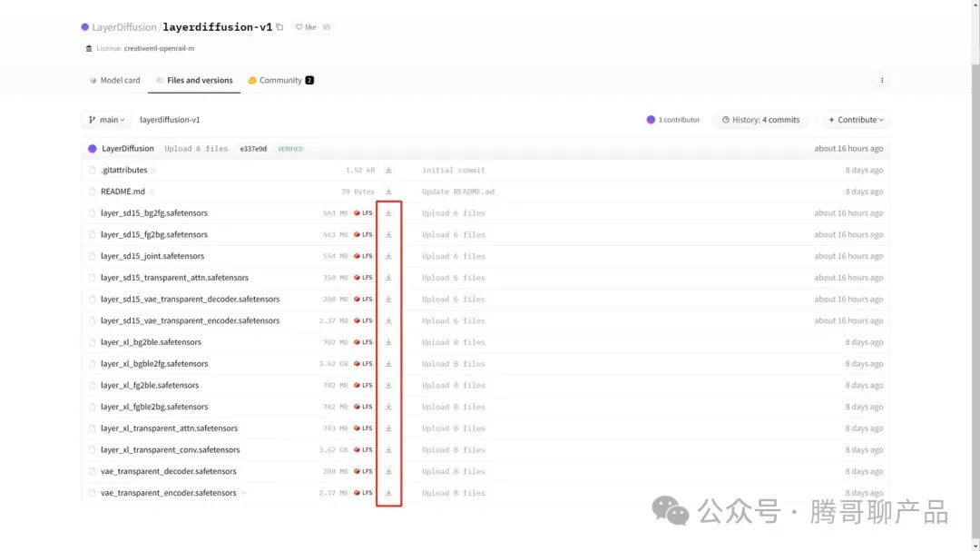Click the LFS badge for layer_sd15_bg2fg.safetensors
Screen dimensions: 980x551
click(x=363, y=213)
